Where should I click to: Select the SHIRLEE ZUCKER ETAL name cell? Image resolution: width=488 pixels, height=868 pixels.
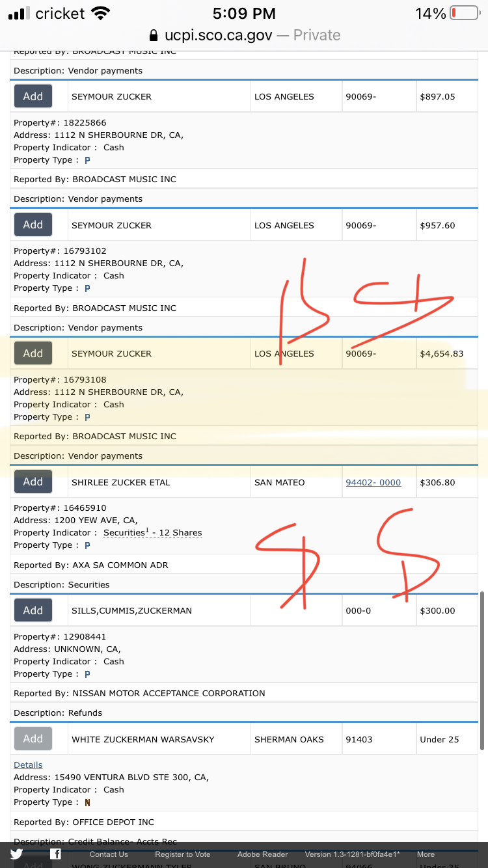(x=159, y=482)
